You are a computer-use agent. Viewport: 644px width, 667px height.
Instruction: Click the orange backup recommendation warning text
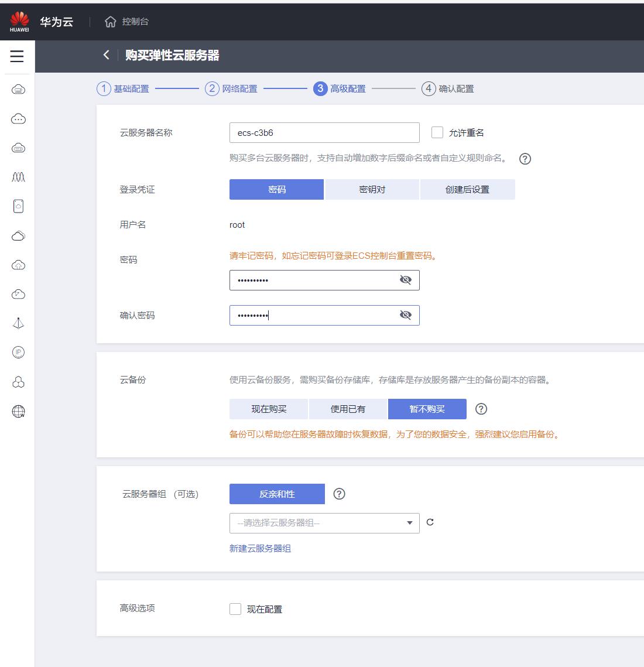pyautogui.click(x=395, y=435)
